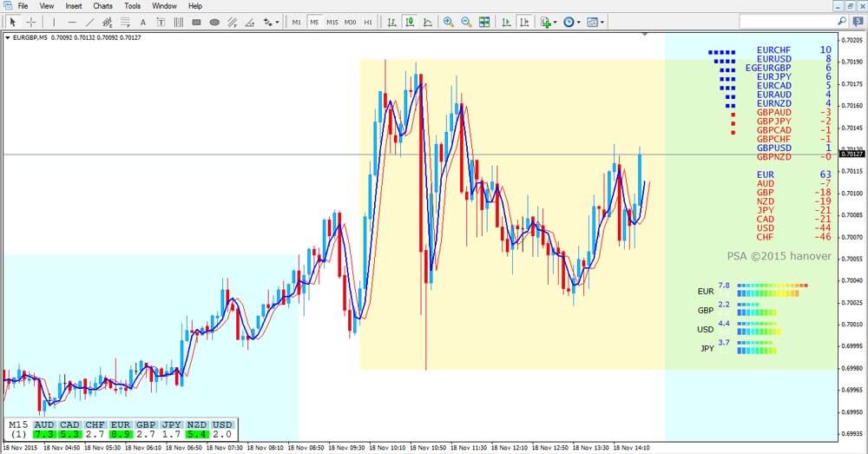The height and width of the screenshot is (454, 868).
Task: Switch chart to M1 timeframe
Action: (297, 23)
